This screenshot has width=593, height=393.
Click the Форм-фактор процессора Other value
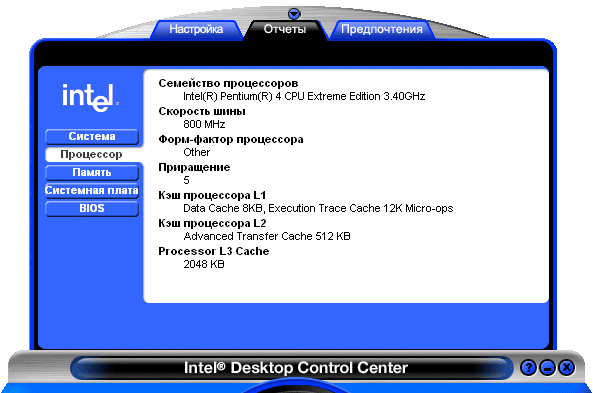[x=197, y=152]
